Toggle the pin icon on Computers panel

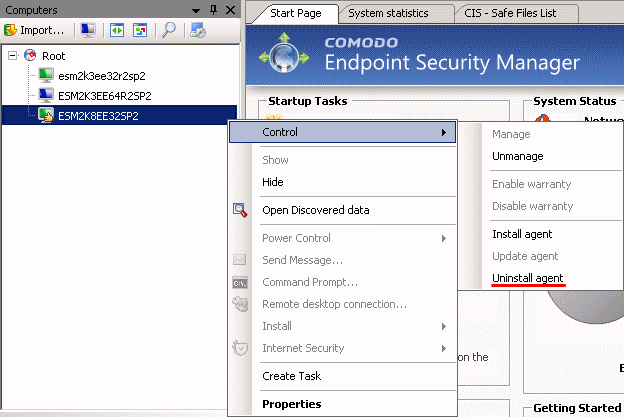pos(214,10)
